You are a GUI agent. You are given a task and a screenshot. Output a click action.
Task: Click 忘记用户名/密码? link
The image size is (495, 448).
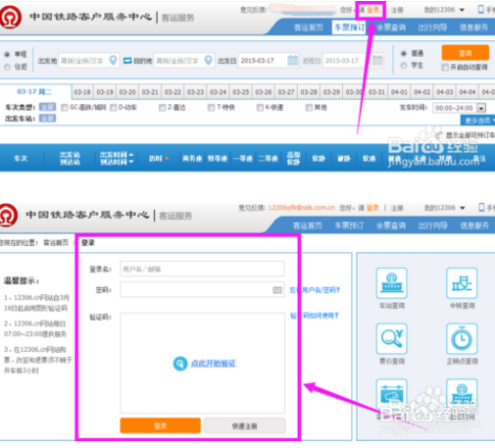[x=315, y=290]
